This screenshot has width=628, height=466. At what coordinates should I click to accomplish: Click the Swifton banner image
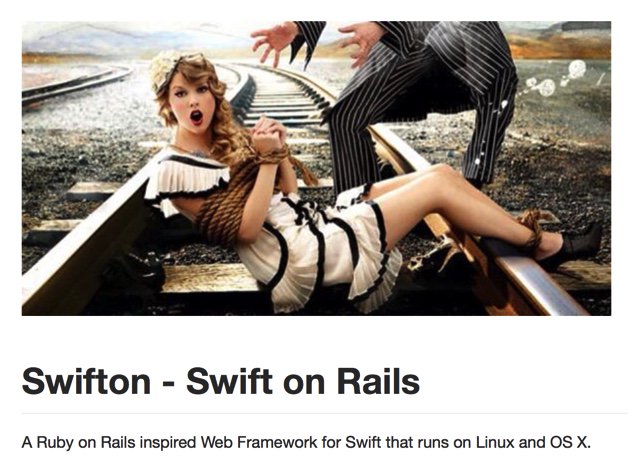click(x=316, y=168)
